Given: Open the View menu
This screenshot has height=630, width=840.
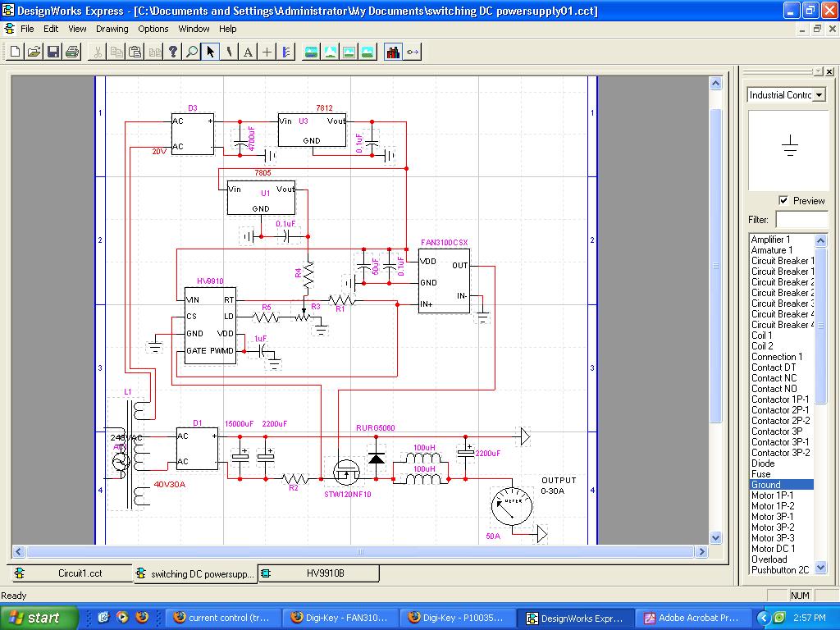Looking at the screenshot, I should click(x=77, y=29).
